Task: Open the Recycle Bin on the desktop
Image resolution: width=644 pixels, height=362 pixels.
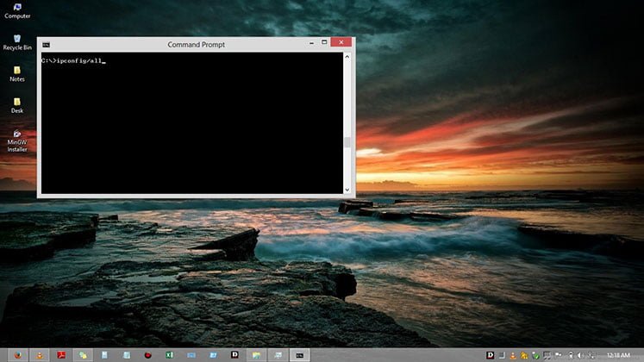Action: (x=17, y=40)
